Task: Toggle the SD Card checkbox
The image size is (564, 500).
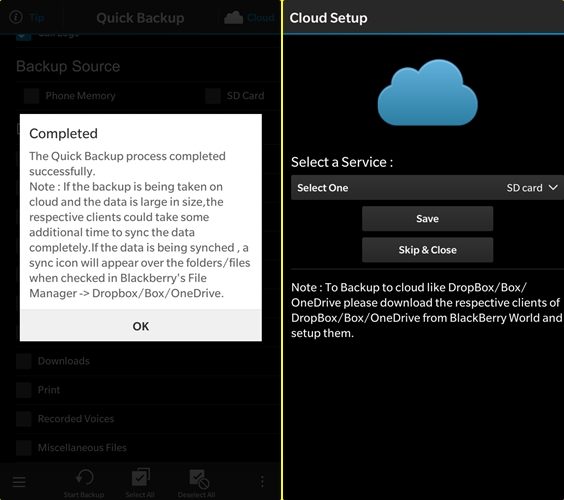Action: pos(213,96)
